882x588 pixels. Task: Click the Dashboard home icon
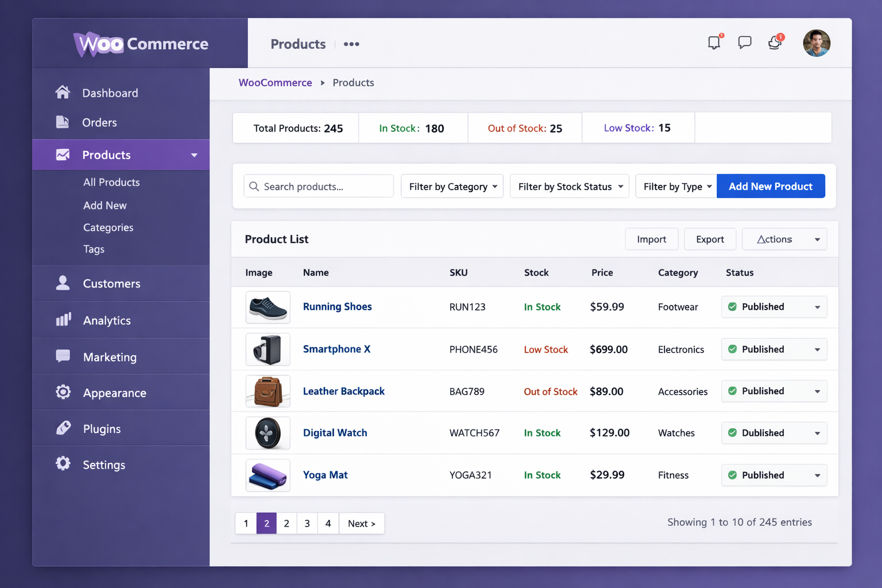(x=63, y=92)
